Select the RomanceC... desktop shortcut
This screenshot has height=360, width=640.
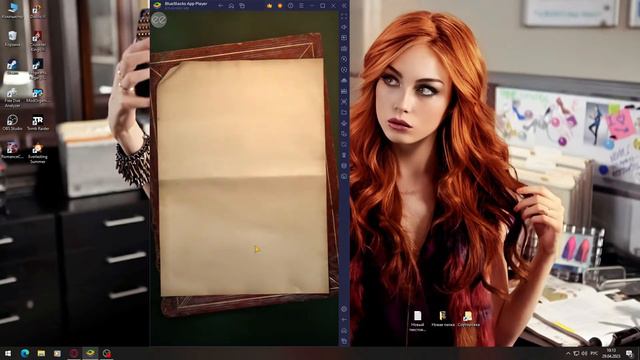click(x=12, y=150)
